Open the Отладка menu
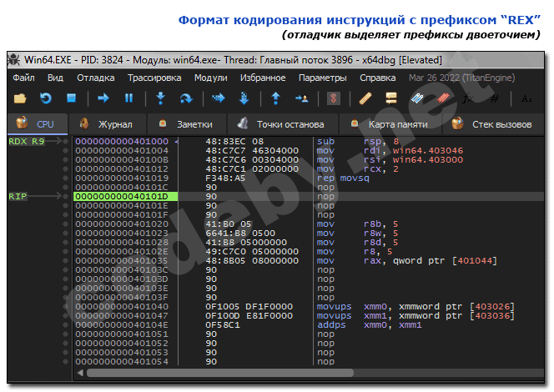The width and height of the screenshot is (554, 392). pyautogui.click(x=96, y=78)
